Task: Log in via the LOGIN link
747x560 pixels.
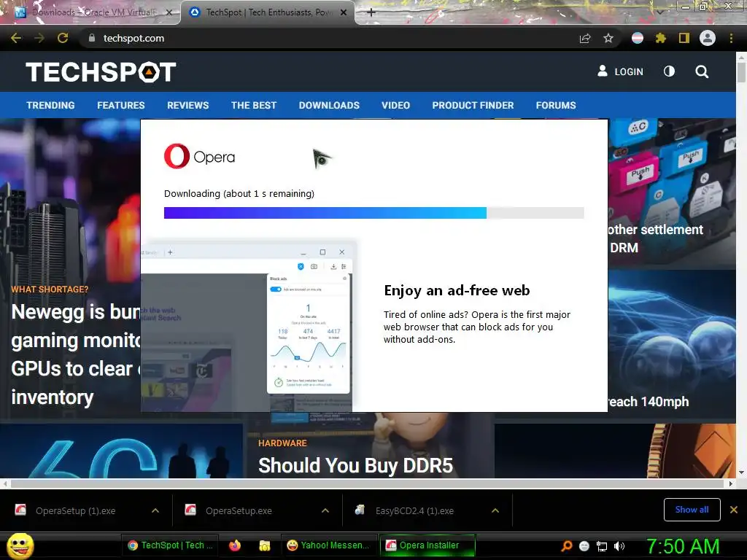Action: pyautogui.click(x=620, y=71)
